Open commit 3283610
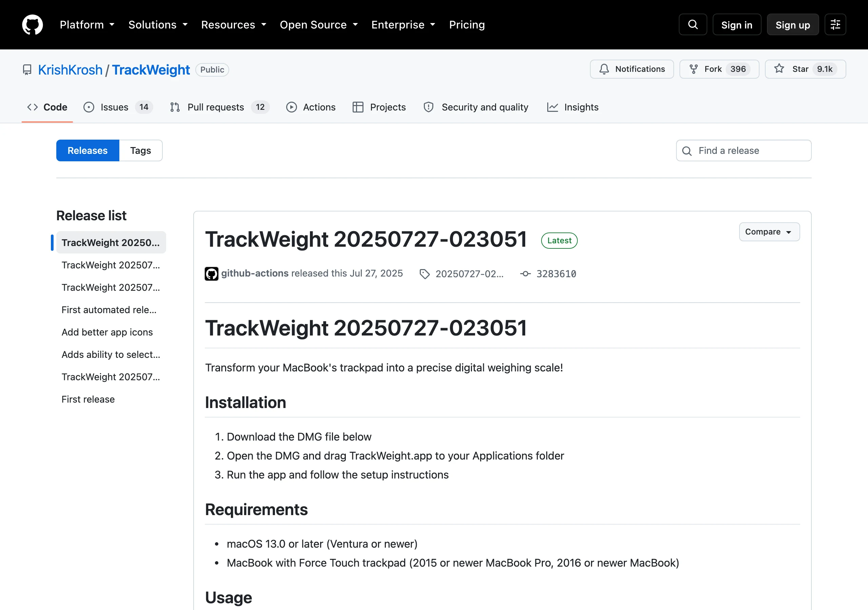Screen dimensions: 868x610 [x=556, y=274]
